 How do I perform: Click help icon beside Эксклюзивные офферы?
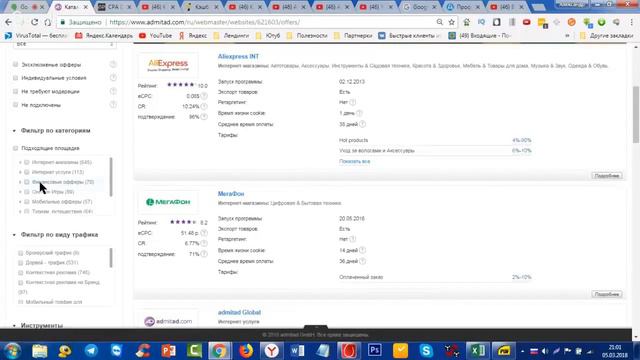point(113,64)
